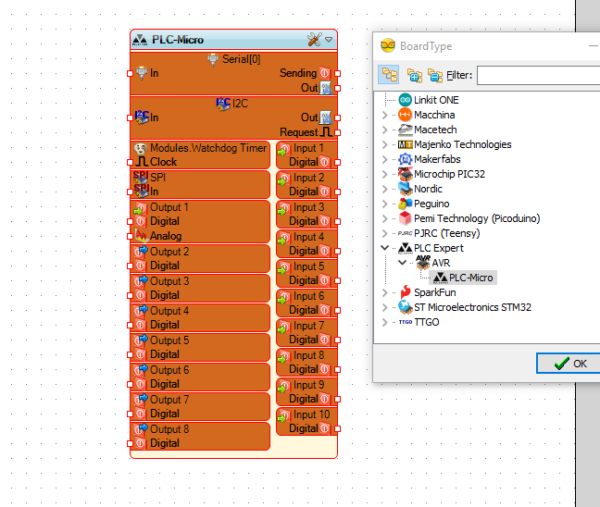Click I2C In pin icon
600x507 pixels.
coord(142,117)
